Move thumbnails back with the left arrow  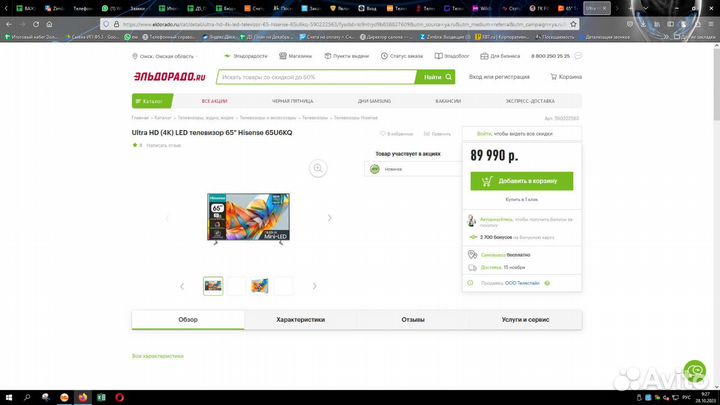182,286
